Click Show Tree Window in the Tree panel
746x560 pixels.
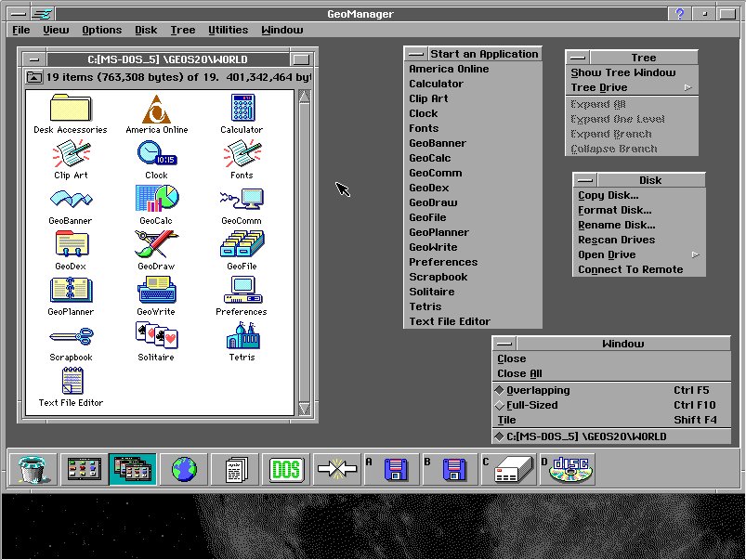[x=632, y=72]
